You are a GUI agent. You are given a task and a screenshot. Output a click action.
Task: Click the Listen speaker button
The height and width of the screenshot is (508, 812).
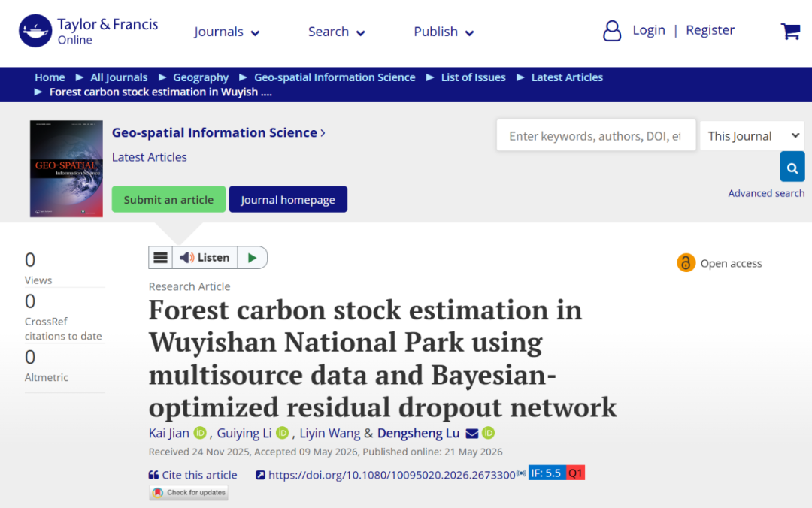(205, 257)
